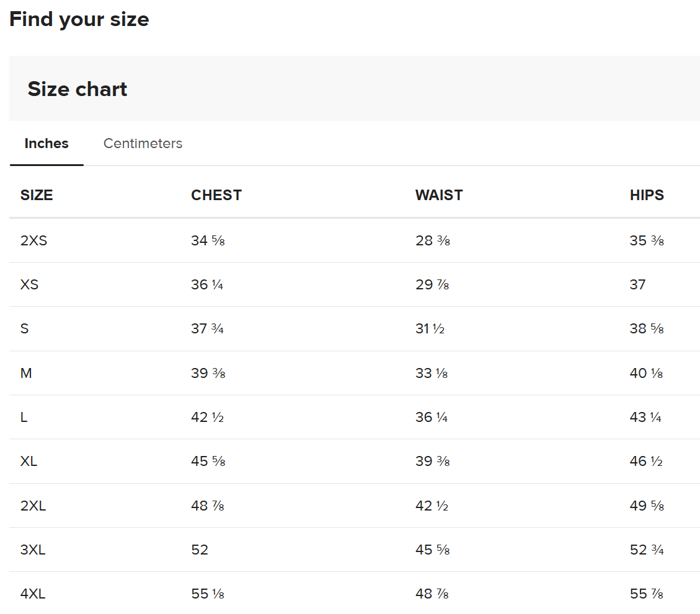Image resolution: width=700 pixels, height=614 pixels.
Task: Select the XL size row label
Action: 29,461
